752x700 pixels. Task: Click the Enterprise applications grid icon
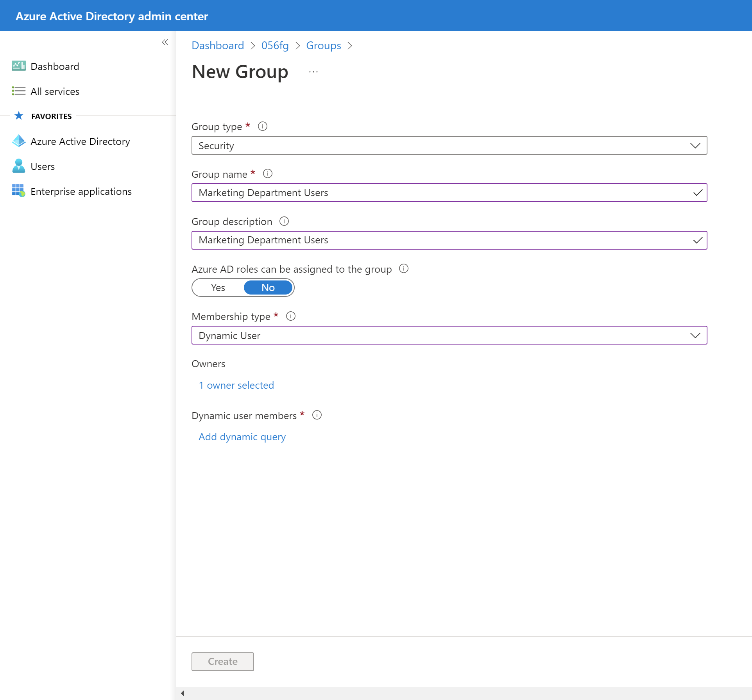pos(18,191)
